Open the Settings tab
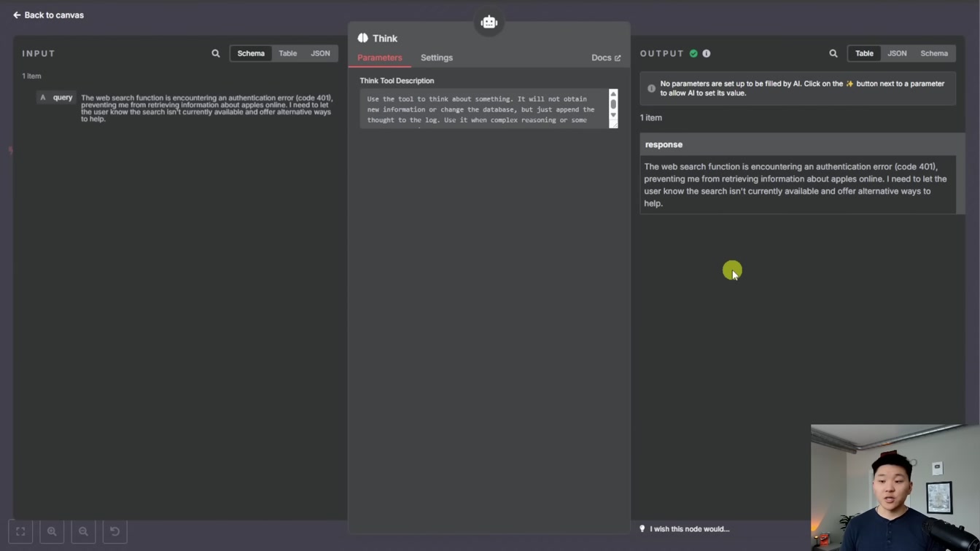980x551 pixels. click(437, 58)
